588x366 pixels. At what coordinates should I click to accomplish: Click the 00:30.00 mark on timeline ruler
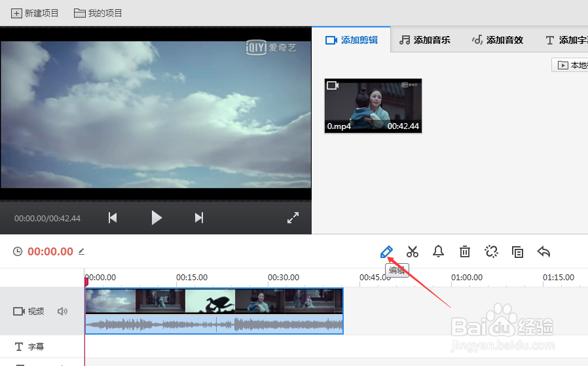(284, 278)
